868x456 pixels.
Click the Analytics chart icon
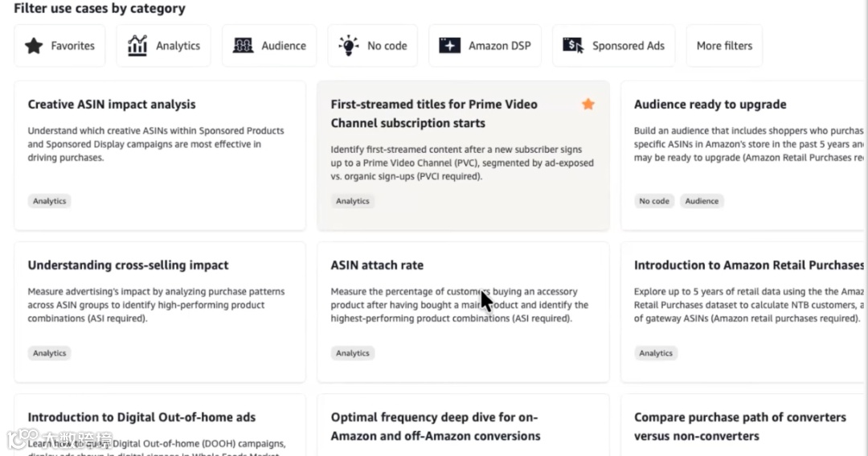[137, 46]
